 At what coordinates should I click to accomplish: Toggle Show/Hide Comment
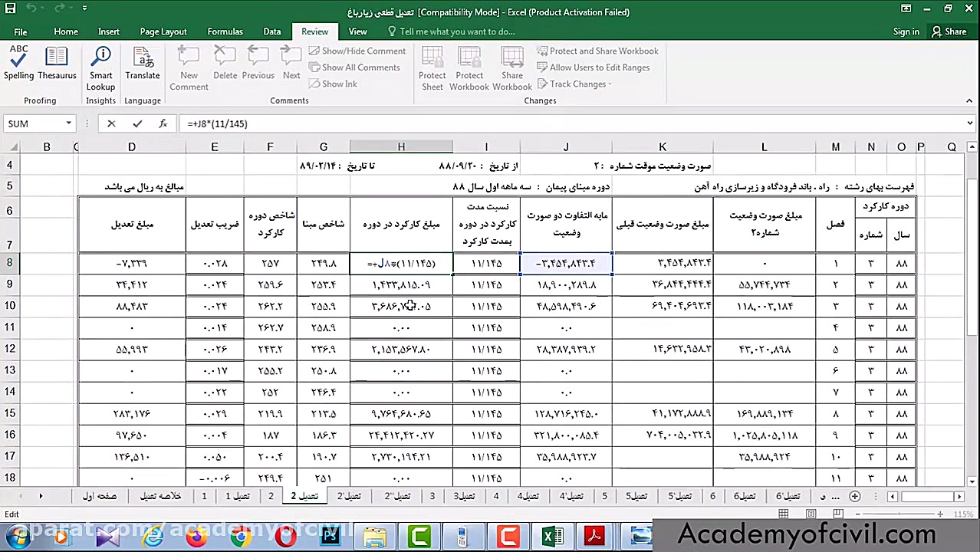tap(358, 51)
